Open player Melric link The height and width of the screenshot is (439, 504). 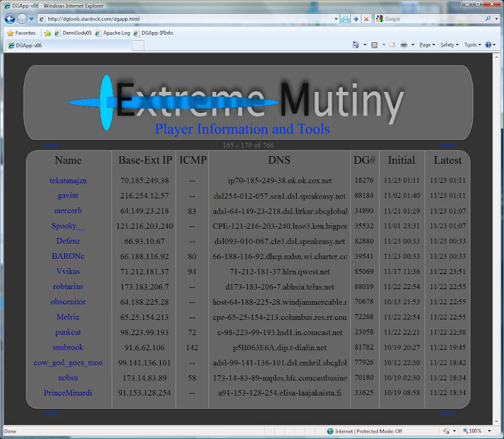68,317
